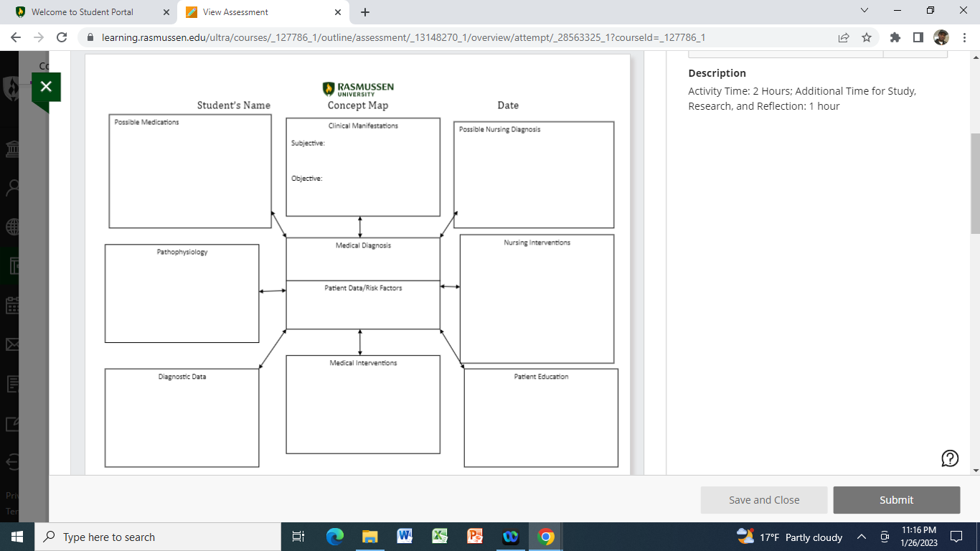Open the Webex app on taskbar
Viewport: 980px width, 551px height.
point(511,537)
